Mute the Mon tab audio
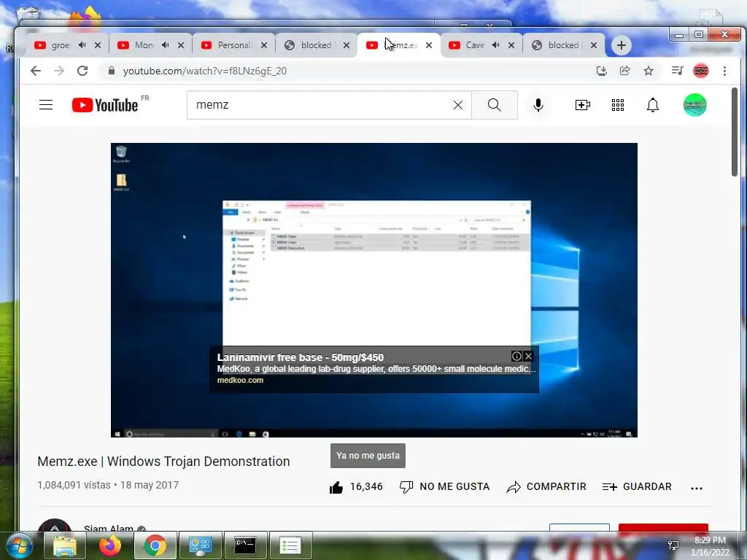Screen dimensions: 747x560 pos(165,44)
